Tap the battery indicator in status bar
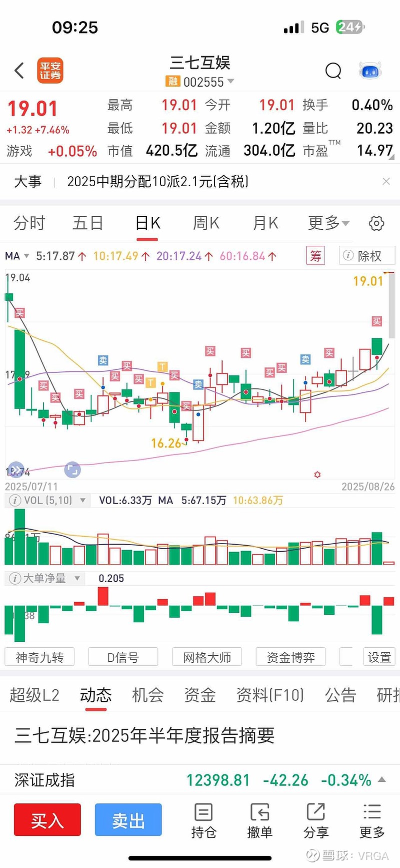Screen dimensions: 400x868 coord(350,27)
